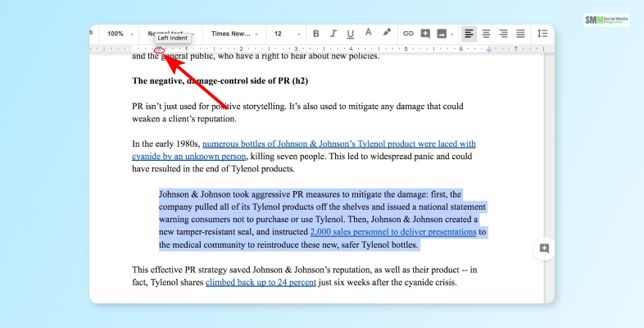The width and height of the screenshot is (644, 328).
Task: Click the text 'This effective PR strategy saved'
Action: tap(191, 270)
